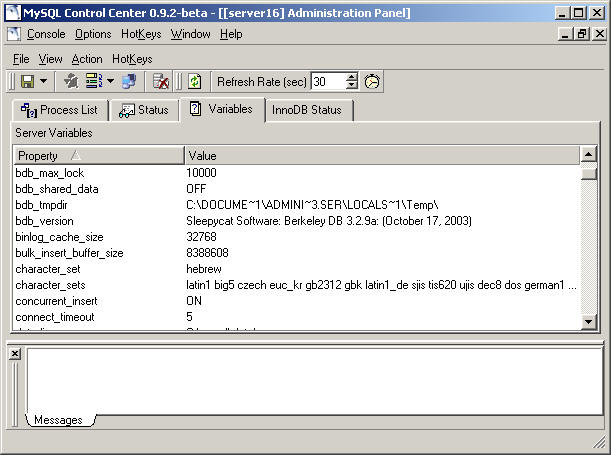The height and width of the screenshot is (455, 611).
Task: Click the Value column header
Action: [x=380, y=155]
